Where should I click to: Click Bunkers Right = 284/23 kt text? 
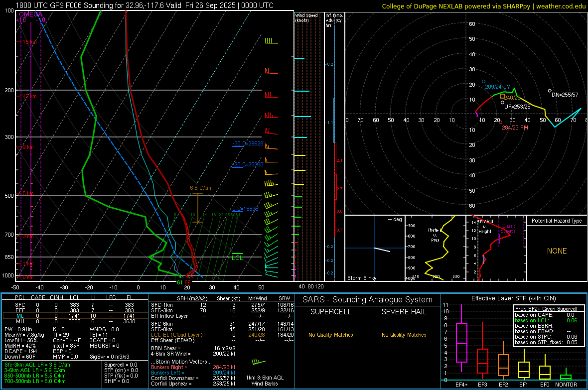pyautogui.click(x=193, y=367)
